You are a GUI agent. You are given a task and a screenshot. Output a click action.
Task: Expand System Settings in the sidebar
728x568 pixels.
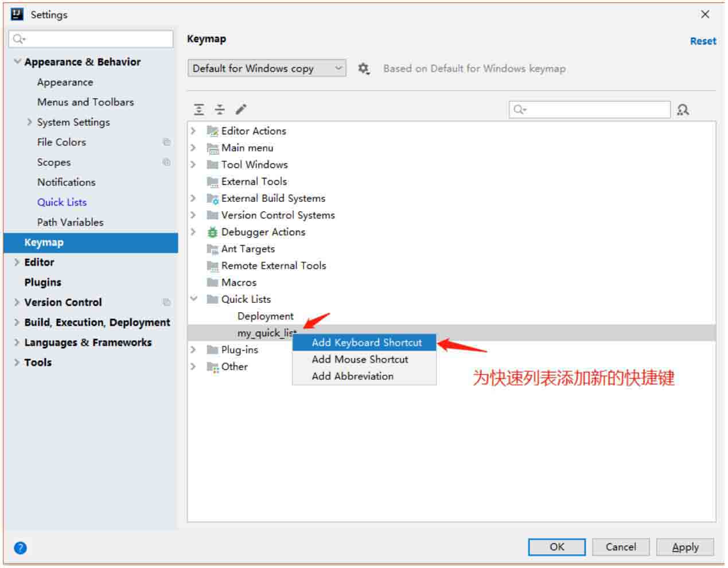(29, 122)
